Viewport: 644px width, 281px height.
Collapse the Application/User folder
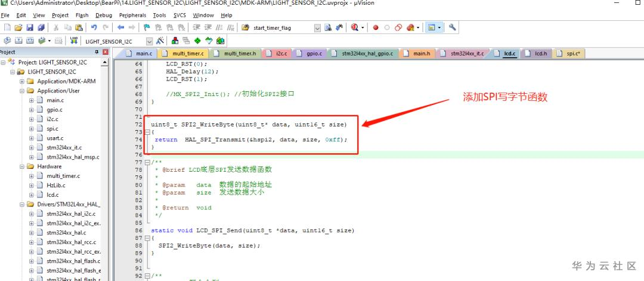(x=22, y=91)
